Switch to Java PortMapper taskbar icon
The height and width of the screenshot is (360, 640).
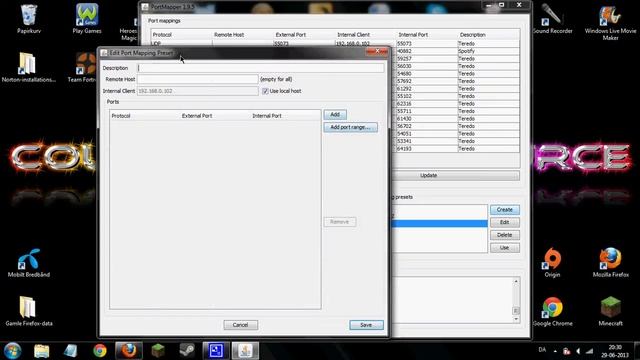point(245,351)
